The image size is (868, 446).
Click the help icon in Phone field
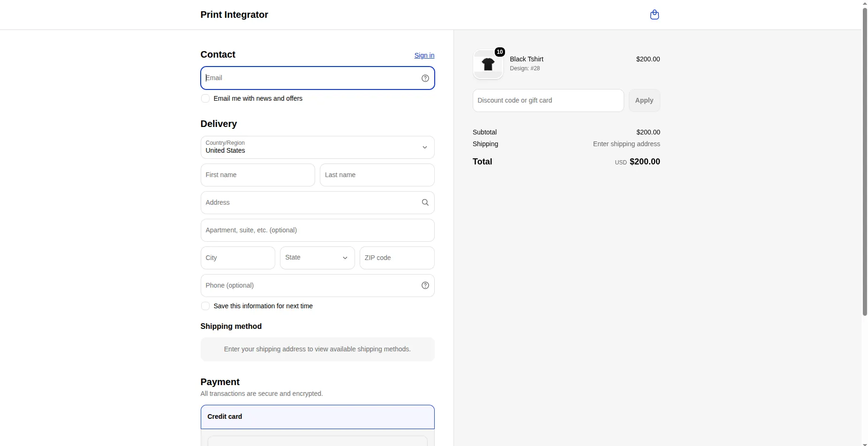coord(425,285)
